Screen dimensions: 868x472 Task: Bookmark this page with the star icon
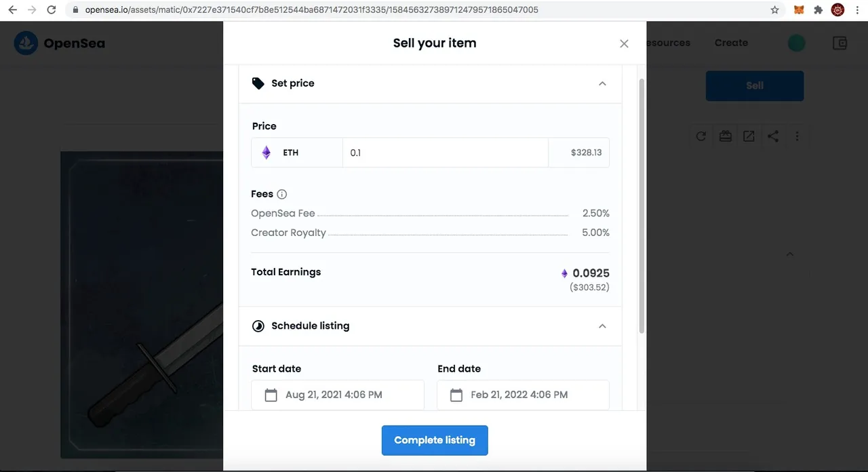(774, 10)
